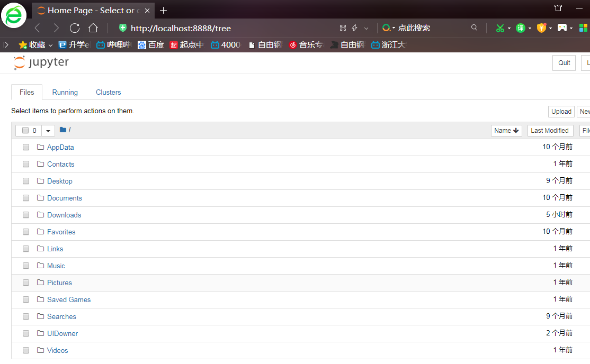Check the Music folder checkbox
The height and width of the screenshot is (364, 590).
pyautogui.click(x=26, y=266)
